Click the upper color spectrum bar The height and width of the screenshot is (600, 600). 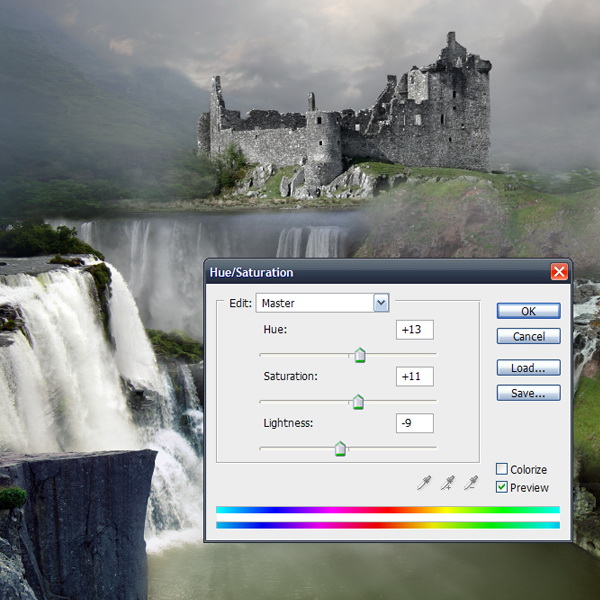coord(387,509)
